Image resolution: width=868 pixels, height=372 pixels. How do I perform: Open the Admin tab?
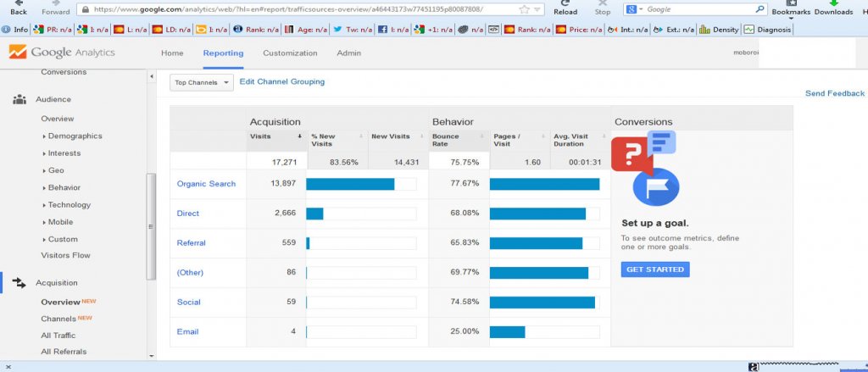pos(348,53)
